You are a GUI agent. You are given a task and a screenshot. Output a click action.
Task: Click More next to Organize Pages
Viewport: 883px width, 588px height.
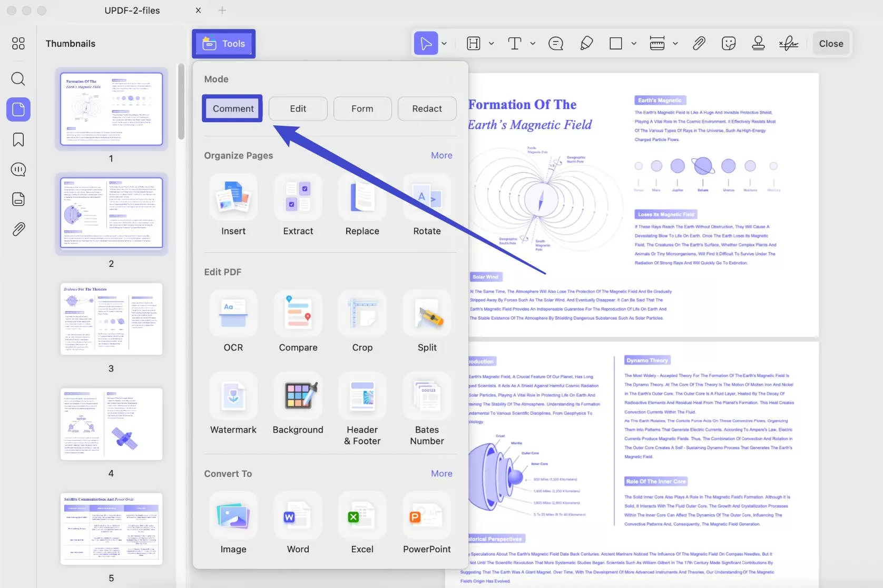pos(441,155)
